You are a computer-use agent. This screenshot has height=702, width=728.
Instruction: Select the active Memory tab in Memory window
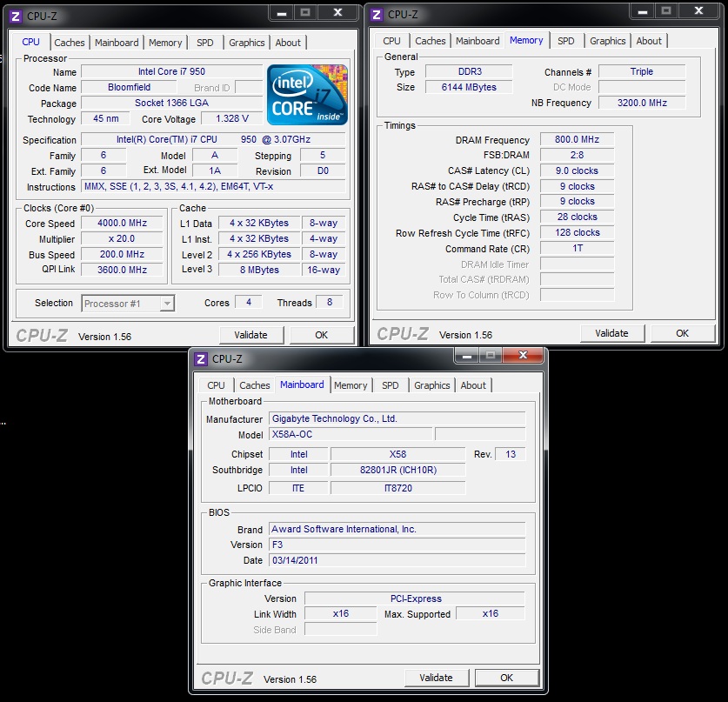[x=526, y=40]
